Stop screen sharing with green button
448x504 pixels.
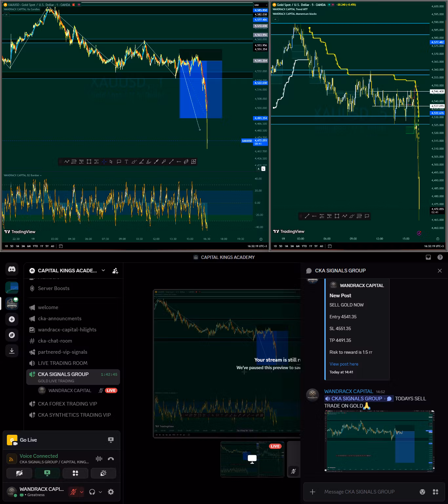tap(47, 473)
